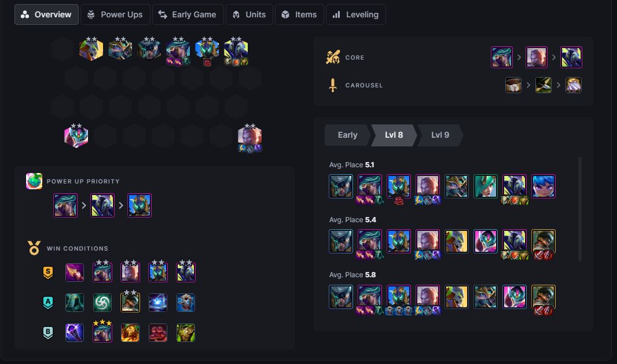Click the S tier badge icon
The height and width of the screenshot is (364, 617).
coord(48,273)
